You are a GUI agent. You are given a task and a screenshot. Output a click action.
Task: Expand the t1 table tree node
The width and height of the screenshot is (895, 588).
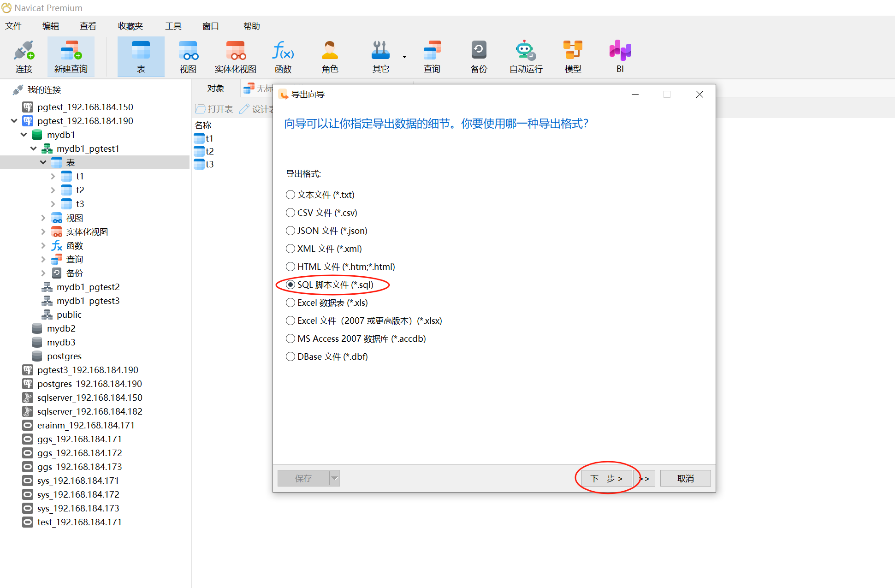53,176
